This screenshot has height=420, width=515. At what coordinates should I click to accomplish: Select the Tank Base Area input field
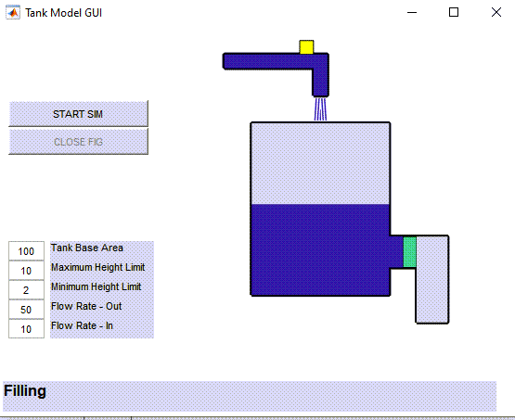tap(26, 251)
